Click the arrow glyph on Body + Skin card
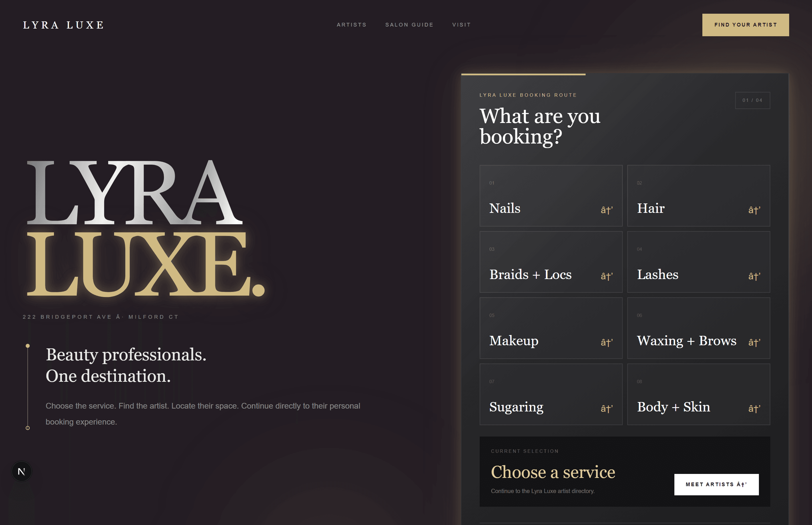The height and width of the screenshot is (525, 812). click(x=754, y=408)
